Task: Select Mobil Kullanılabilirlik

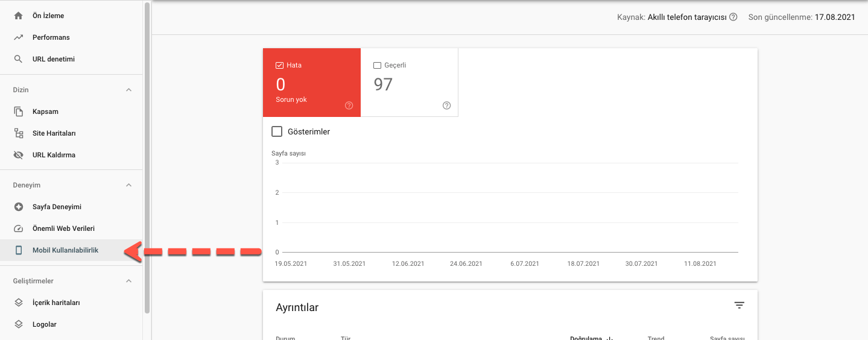Action: 71,250
